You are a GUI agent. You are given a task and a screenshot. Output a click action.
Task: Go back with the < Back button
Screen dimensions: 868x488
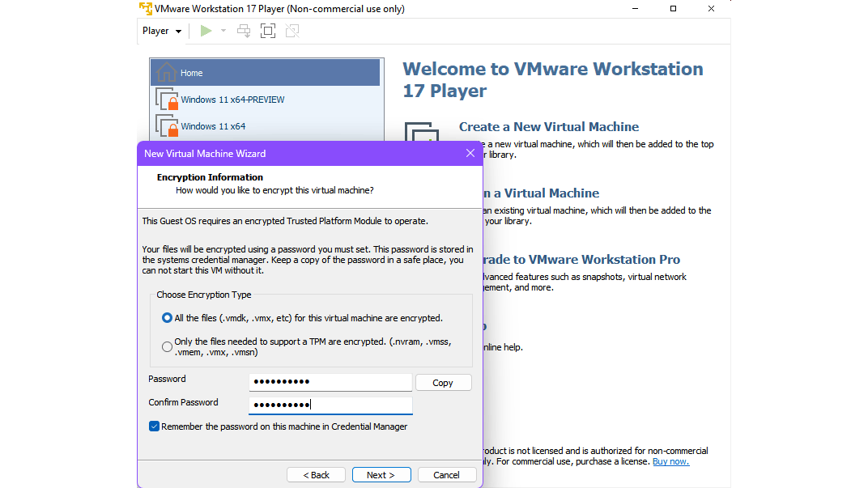[x=316, y=475]
